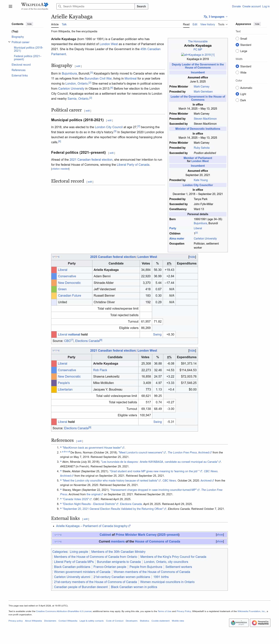Open the London City Council link
This screenshot has width=279, height=644.
tap(109, 127)
